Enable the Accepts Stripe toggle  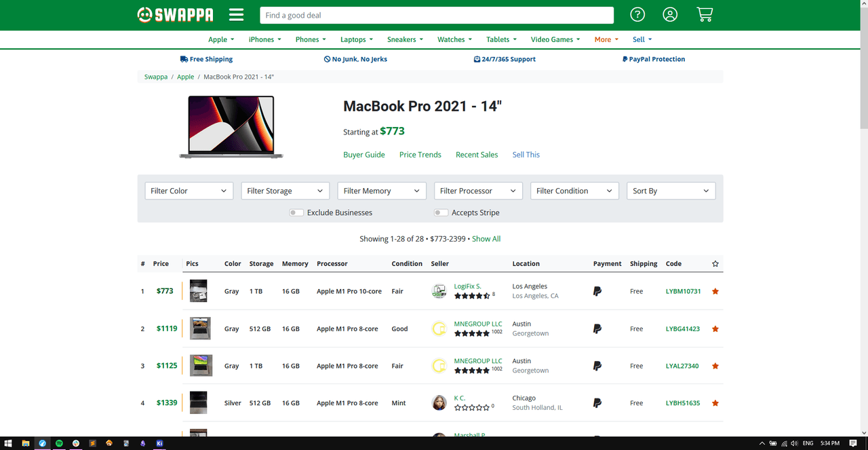441,212
